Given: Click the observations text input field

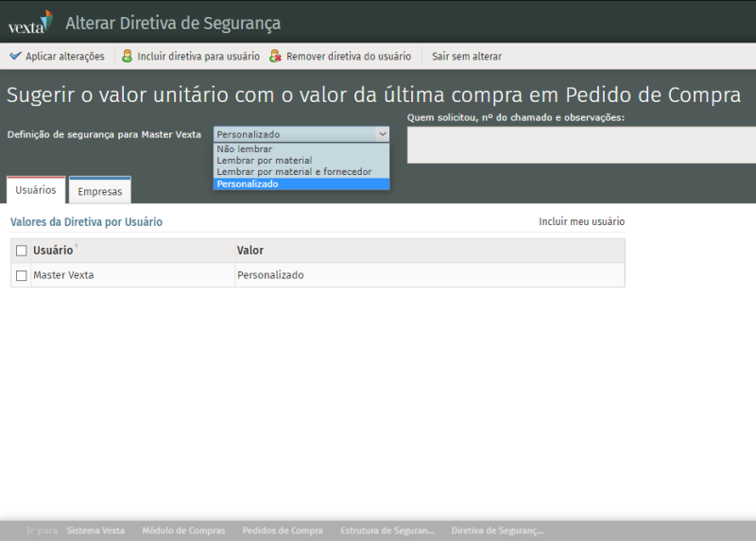Looking at the screenshot, I should (x=581, y=145).
